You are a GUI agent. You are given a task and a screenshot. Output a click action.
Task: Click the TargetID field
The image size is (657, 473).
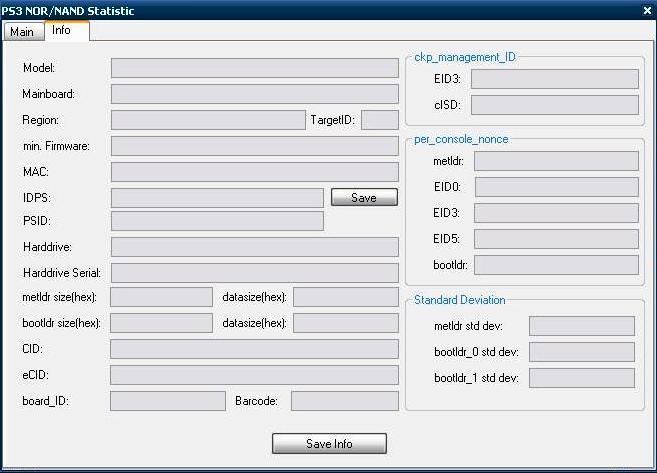(x=380, y=120)
